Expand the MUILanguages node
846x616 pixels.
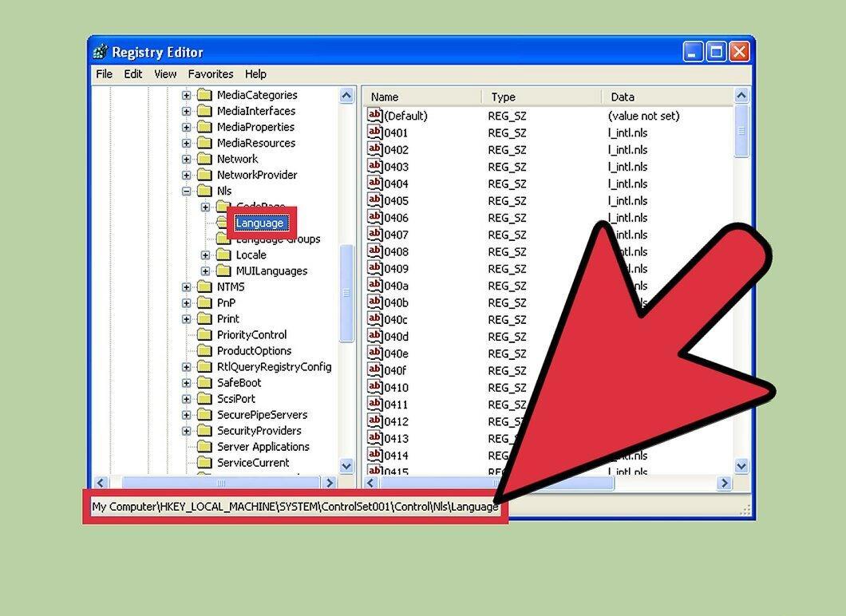[206, 270]
